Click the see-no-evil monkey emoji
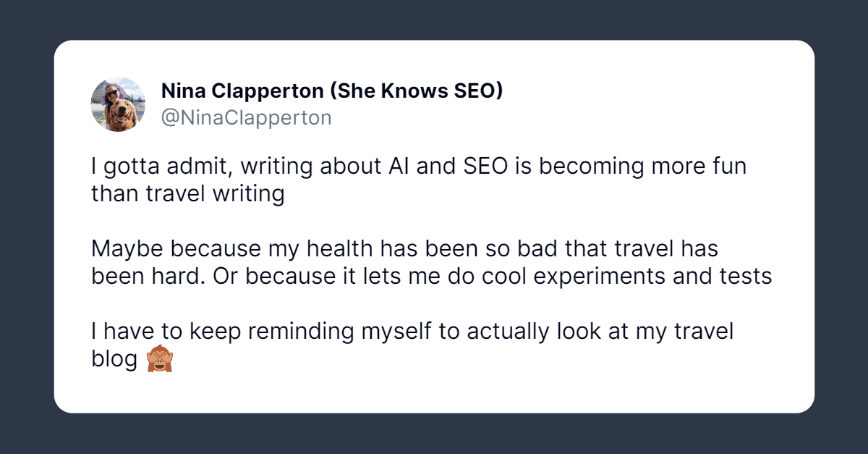Viewport: 868px width, 454px height. [x=159, y=360]
